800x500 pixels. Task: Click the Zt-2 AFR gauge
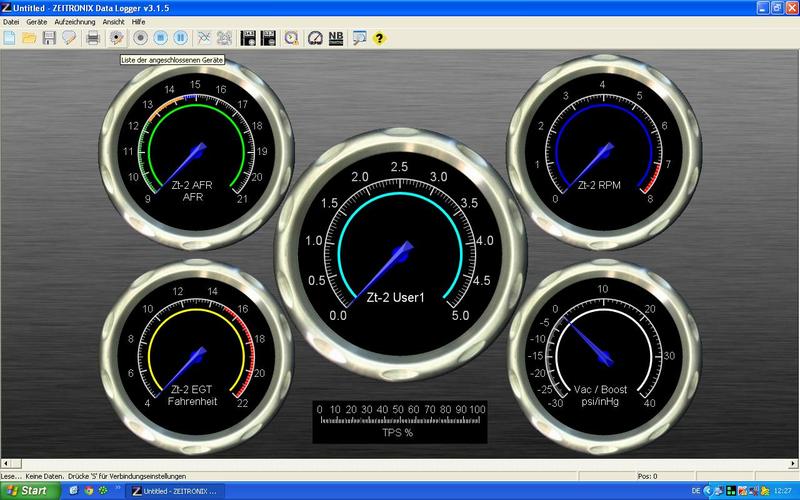(x=196, y=152)
